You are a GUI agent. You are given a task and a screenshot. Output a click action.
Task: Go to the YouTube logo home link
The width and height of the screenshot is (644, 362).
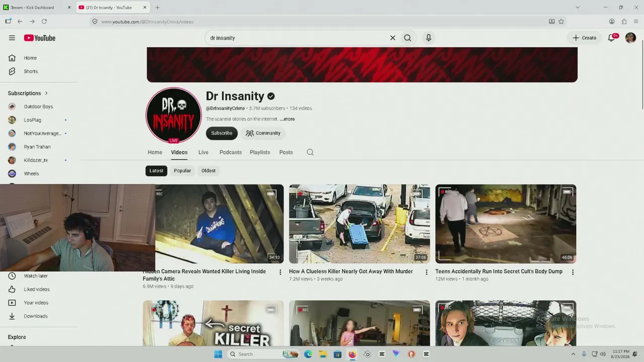(x=39, y=38)
